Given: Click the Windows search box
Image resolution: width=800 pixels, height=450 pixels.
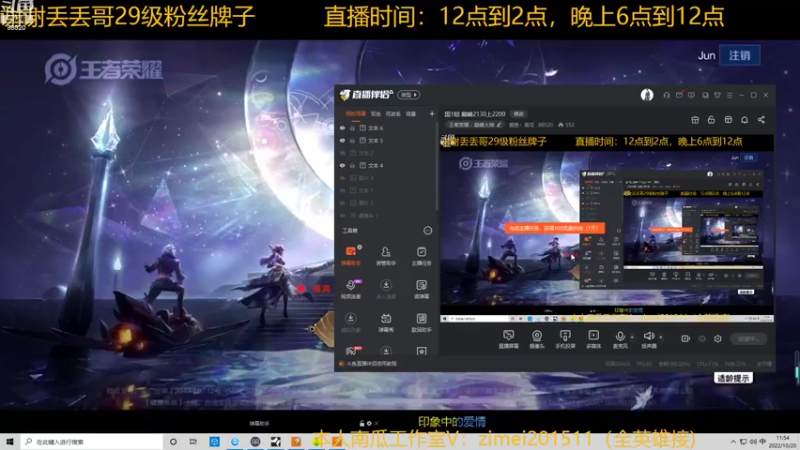Looking at the screenshot, I should [x=92, y=442].
